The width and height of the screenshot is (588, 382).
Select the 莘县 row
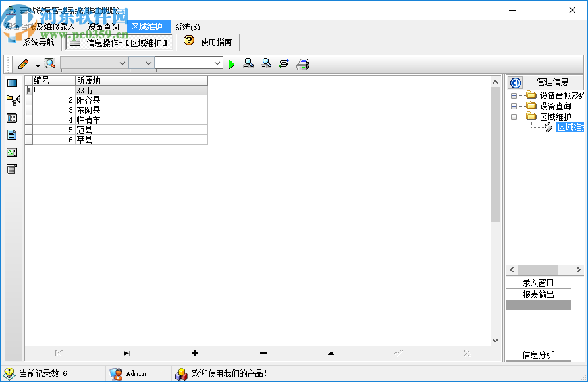tap(117, 140)
